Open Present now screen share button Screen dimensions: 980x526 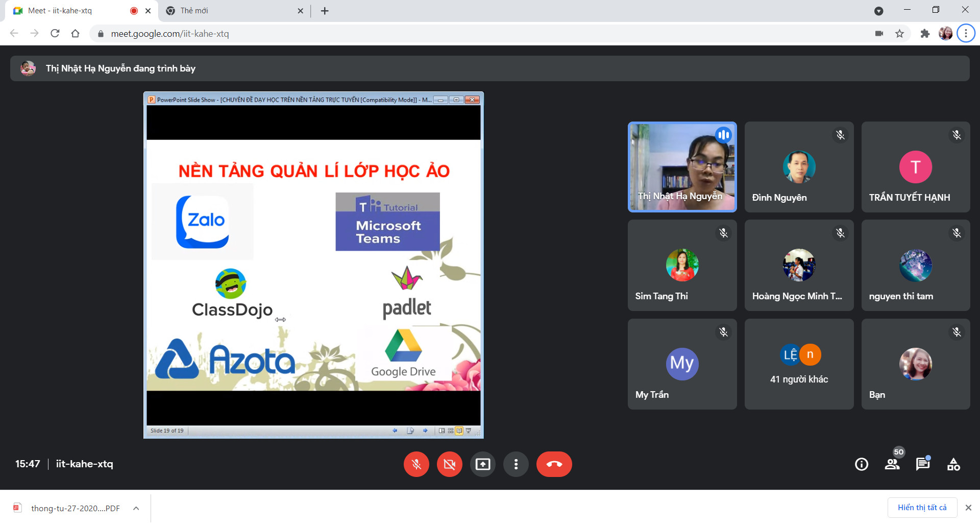(x=483, y=464)
